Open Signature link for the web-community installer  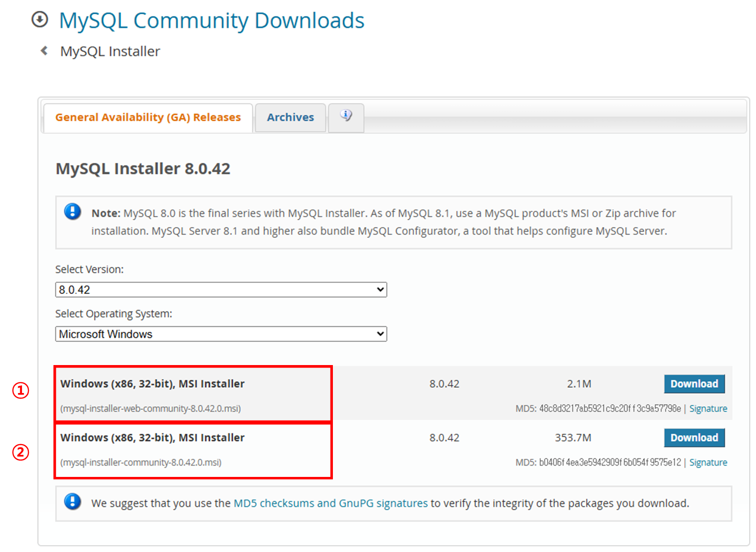[x=708, y=409]
